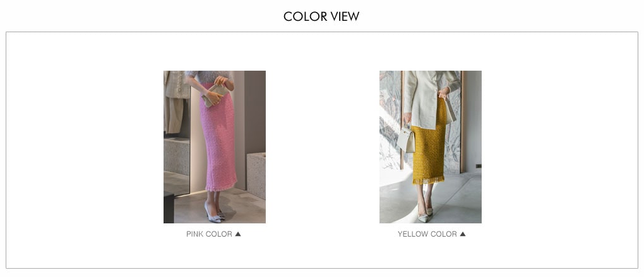Click the COLOR VIEW heading
Screen dimensions: 644x277
pyautogui.click(x=321, y=16)
